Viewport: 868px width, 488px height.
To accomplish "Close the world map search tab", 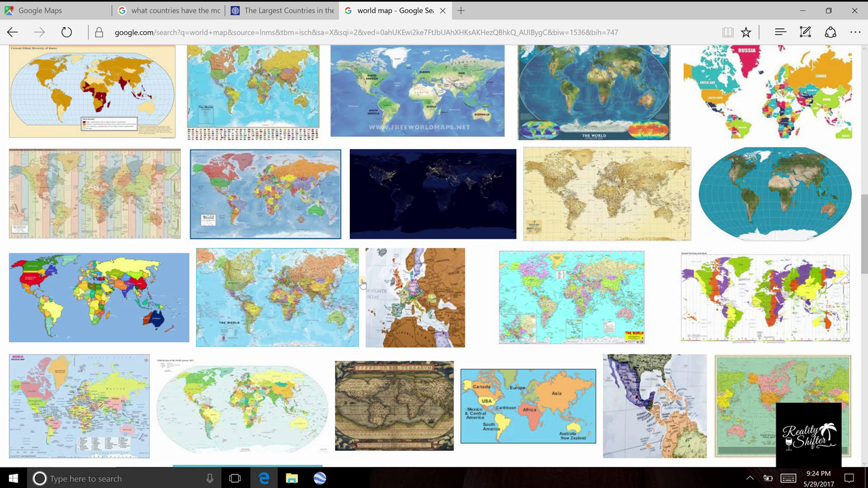I will (x=443, y=11).
